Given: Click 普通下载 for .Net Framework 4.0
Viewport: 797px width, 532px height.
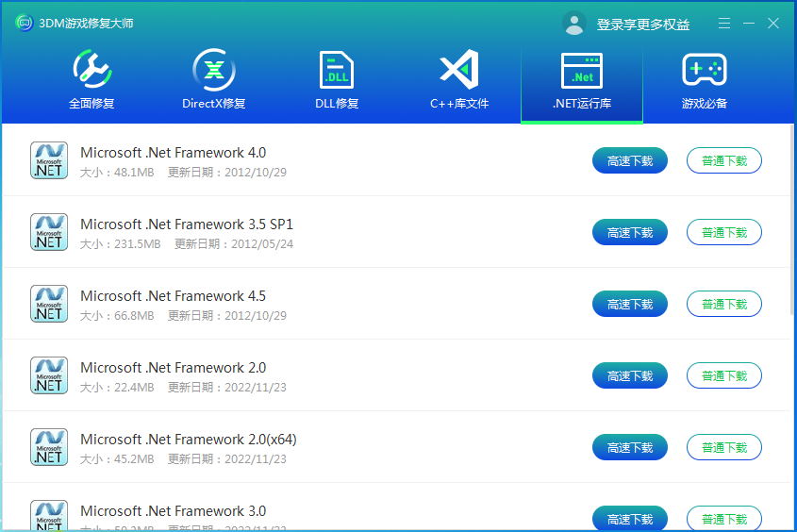Looking at the screenshot, I should (724, 160).
